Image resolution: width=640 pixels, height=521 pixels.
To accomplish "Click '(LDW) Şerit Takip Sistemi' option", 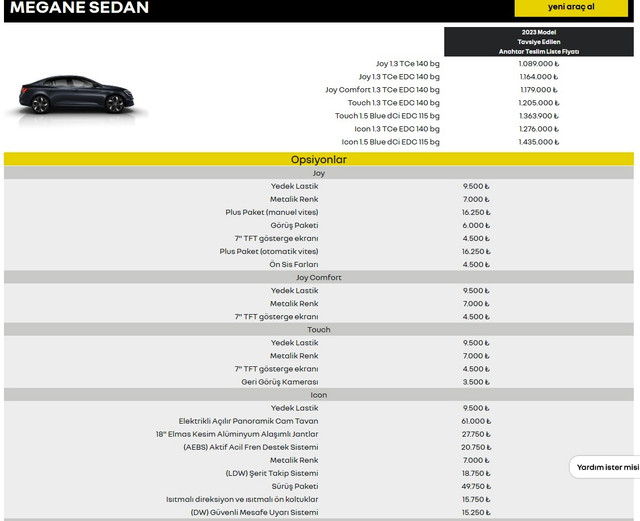I will (x=272, y=473).
